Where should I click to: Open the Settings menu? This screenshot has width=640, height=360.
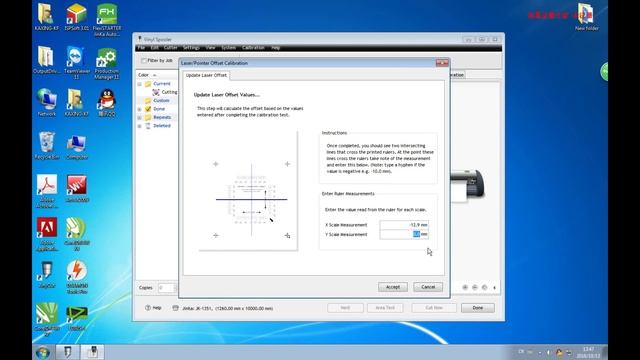pos(191,48)
